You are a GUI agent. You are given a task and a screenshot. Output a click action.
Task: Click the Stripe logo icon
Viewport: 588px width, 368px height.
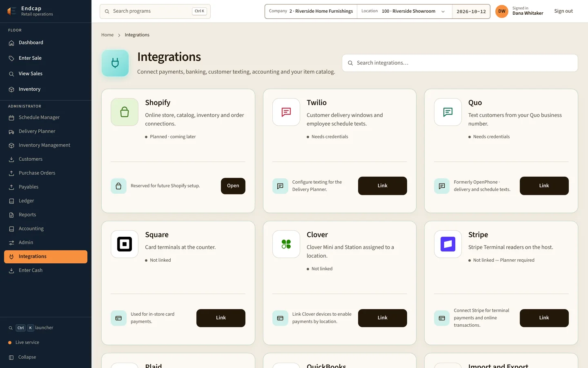tap(448, 244)
